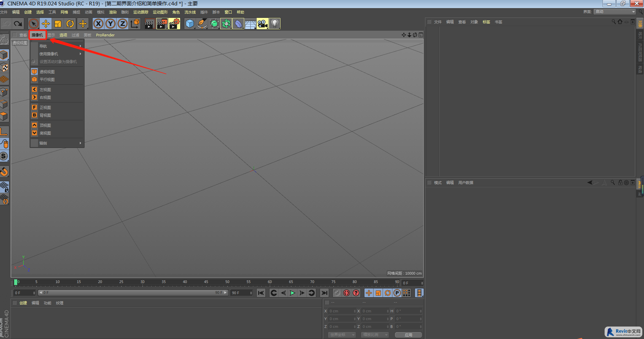Click the object manager search icon

613,22
